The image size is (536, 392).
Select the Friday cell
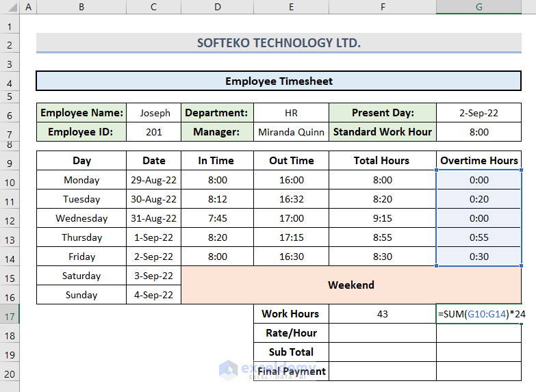[x=81, y=257]
